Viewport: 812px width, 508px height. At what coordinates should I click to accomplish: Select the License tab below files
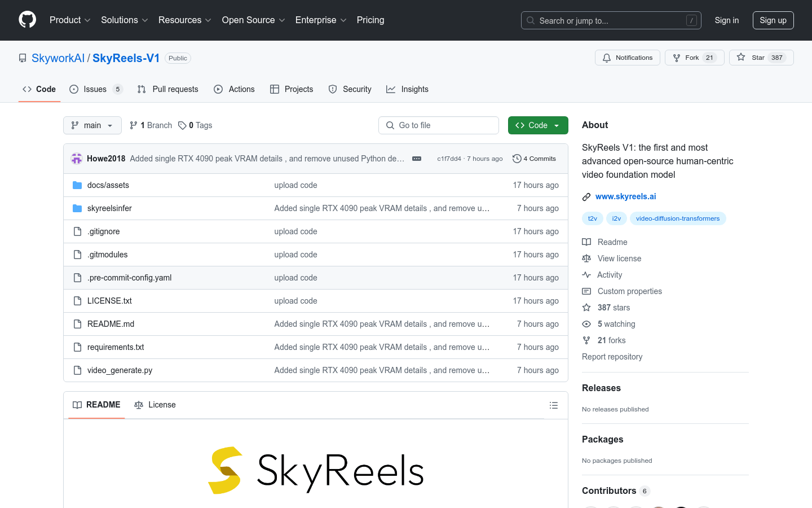(155, 405)
